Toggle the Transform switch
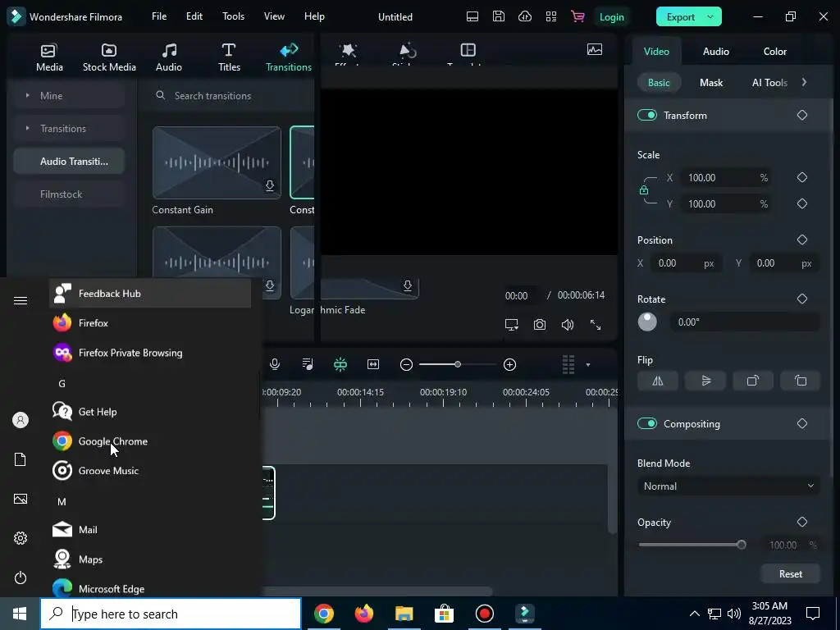The image size is (840, 630). pyautogui.click(x=646, y=115)
